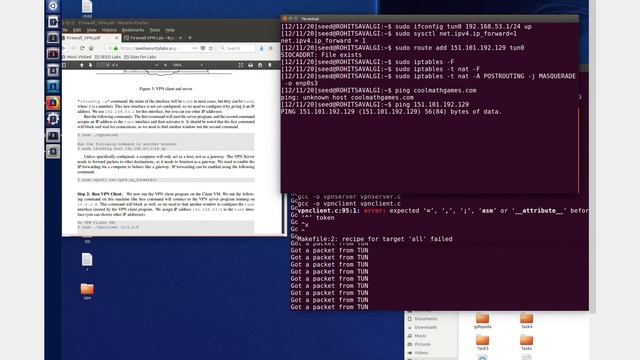Click launcher icon with number 4 overlay

tap(53, 70)
